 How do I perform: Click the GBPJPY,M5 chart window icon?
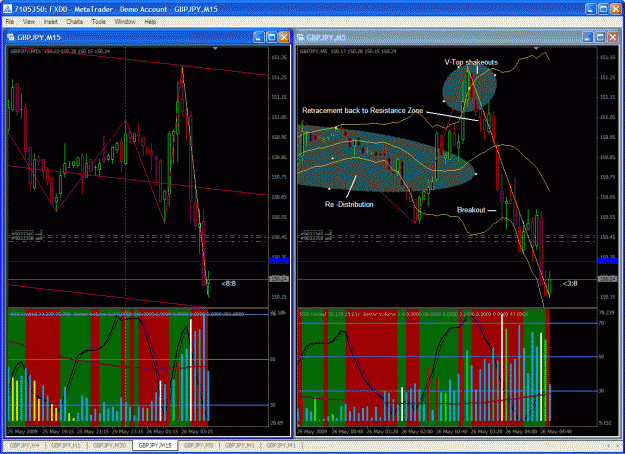tap(301, 37)
